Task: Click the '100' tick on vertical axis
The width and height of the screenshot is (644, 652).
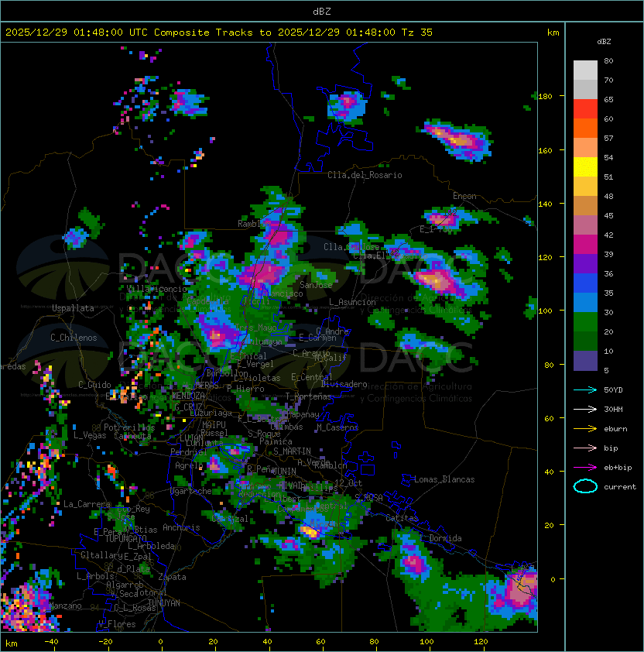Action: [x=545, y=311]
